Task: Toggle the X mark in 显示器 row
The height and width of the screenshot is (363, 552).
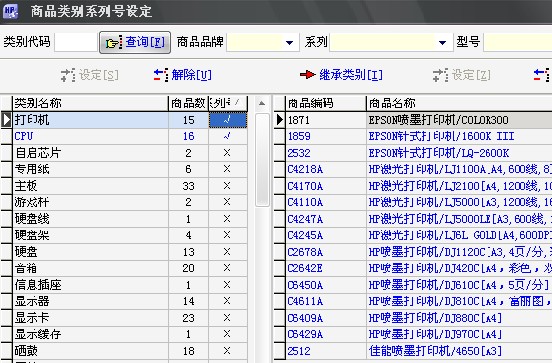Action: 228,301
